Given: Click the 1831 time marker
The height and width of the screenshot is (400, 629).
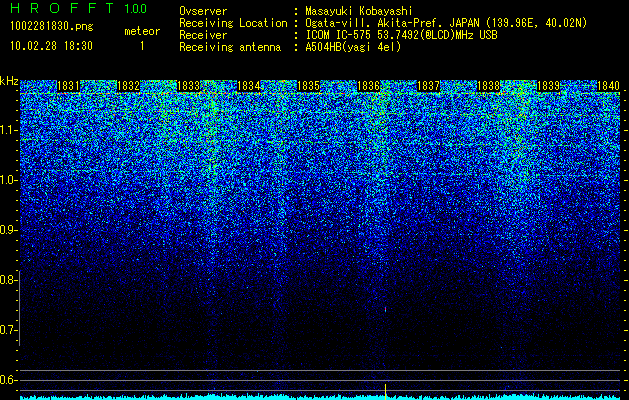Looking at the screenshot, I should coord(68,86).
